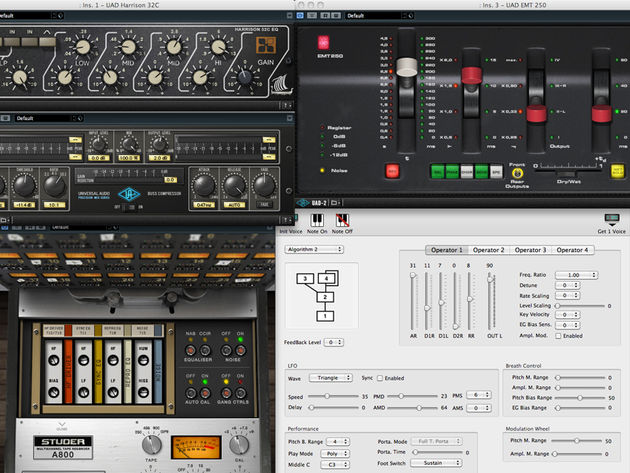Click the first Harrison IN filter button
This screenshot has height=473, width=630.
tap(12, 42)
